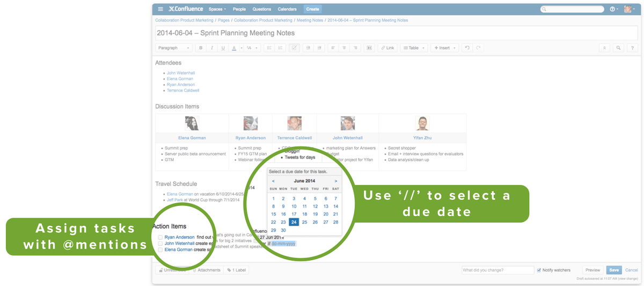The height and width of the screenshot is (286, 644).
Task: Open the Attachments button
Action: [x=207, y=270]
